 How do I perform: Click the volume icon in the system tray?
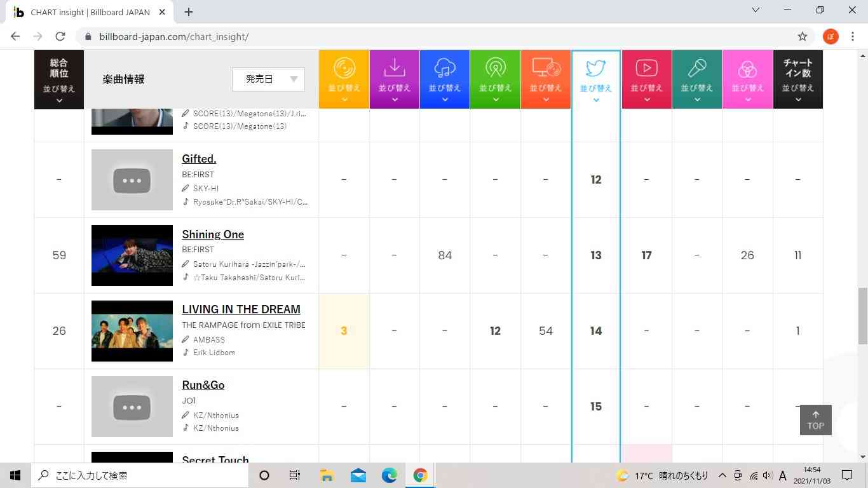(x=768, y=475)
